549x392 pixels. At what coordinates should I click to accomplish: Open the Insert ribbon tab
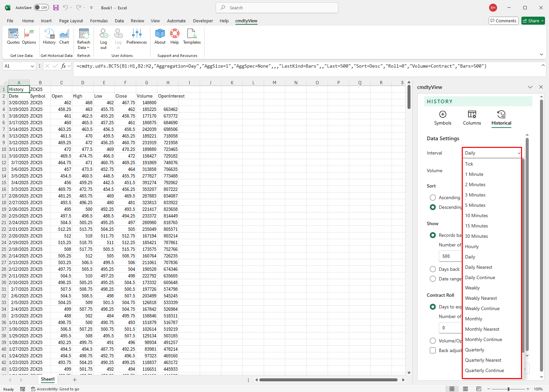click(x=46, y=21)
